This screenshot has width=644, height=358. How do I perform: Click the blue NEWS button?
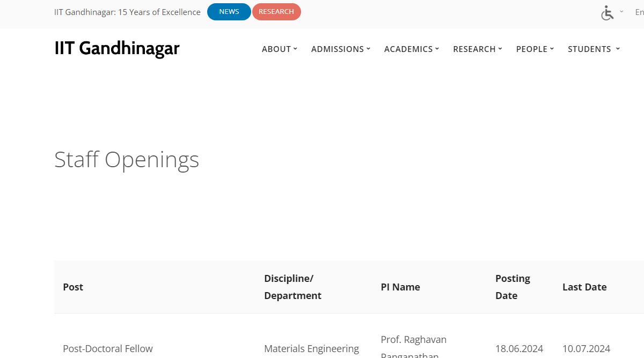tap(229, 12)
